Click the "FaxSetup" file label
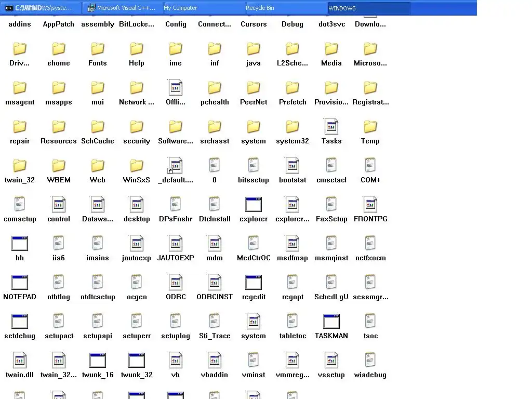532x399 pixels. 331,219
